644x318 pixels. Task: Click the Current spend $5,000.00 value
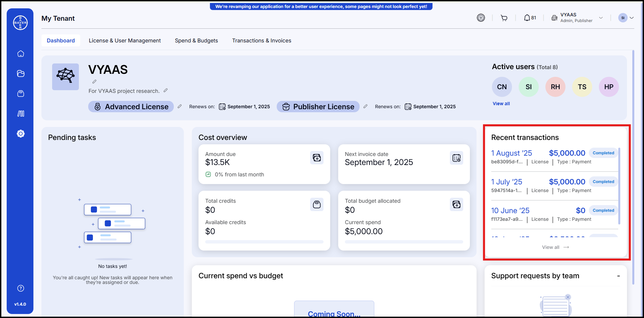(364, 231)
